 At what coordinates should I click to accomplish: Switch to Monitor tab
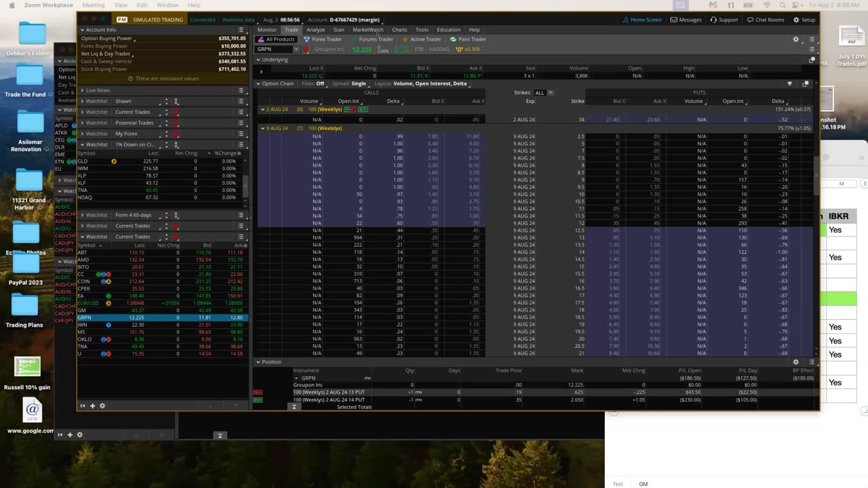267,30
